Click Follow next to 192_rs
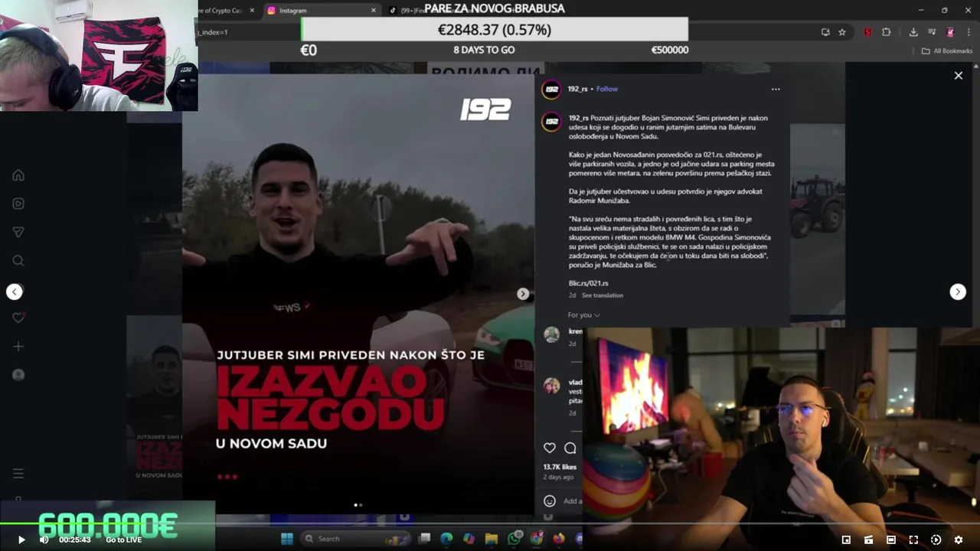980x551 pixels. 607,89
